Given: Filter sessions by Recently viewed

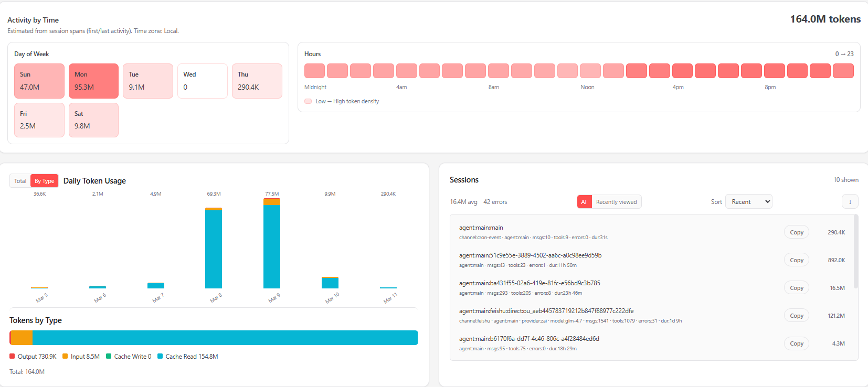Looking at the screenshot, I should click(x=616, y=202).
